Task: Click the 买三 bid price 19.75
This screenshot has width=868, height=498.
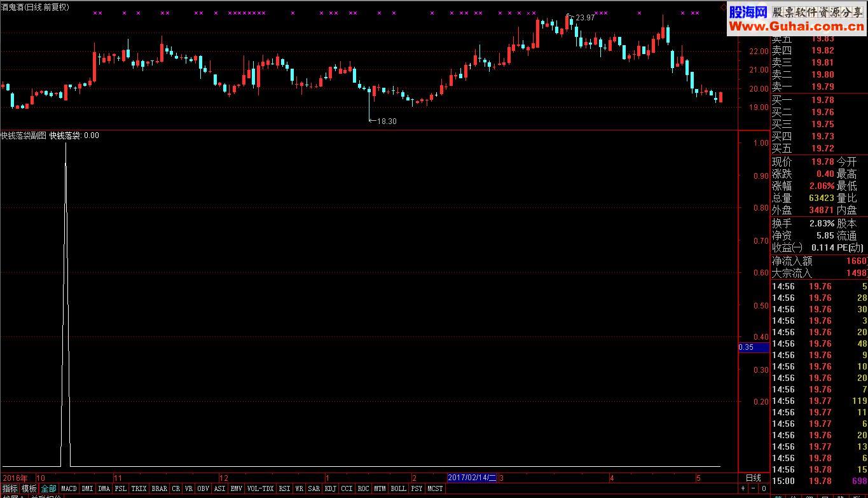Action: [x=822, y=124]
